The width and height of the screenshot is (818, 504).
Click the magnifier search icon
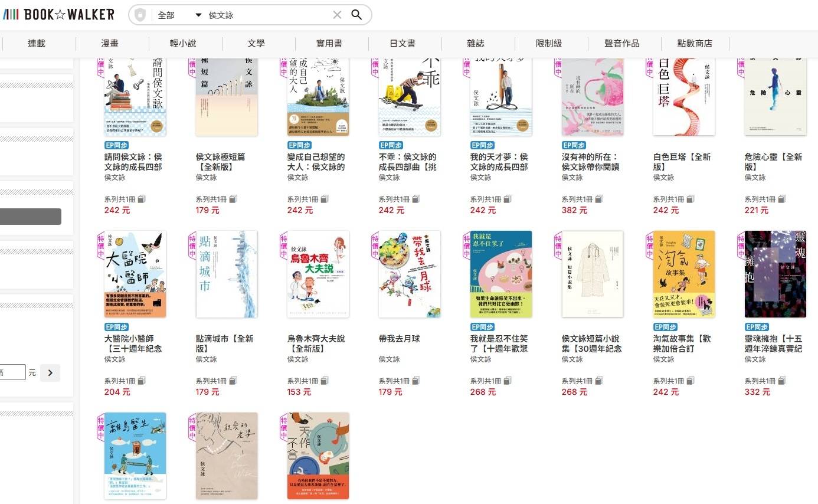(356, 15)
